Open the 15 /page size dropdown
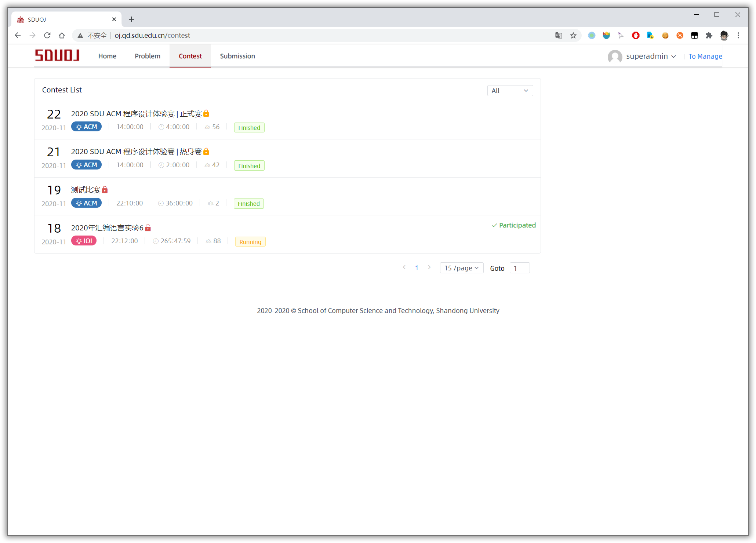756x543 pixels. click(x=461, y=268)
